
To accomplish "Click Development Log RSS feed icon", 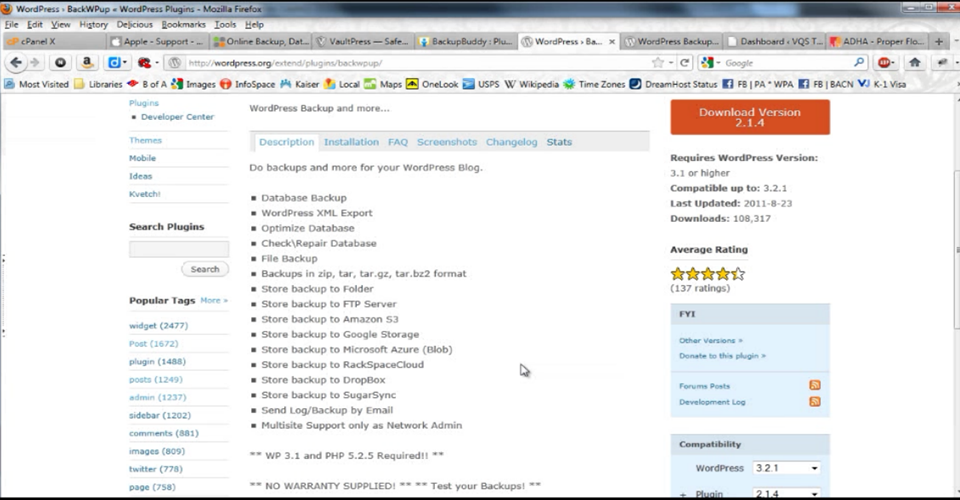I will pyautogui.click(x=815, y=401).
